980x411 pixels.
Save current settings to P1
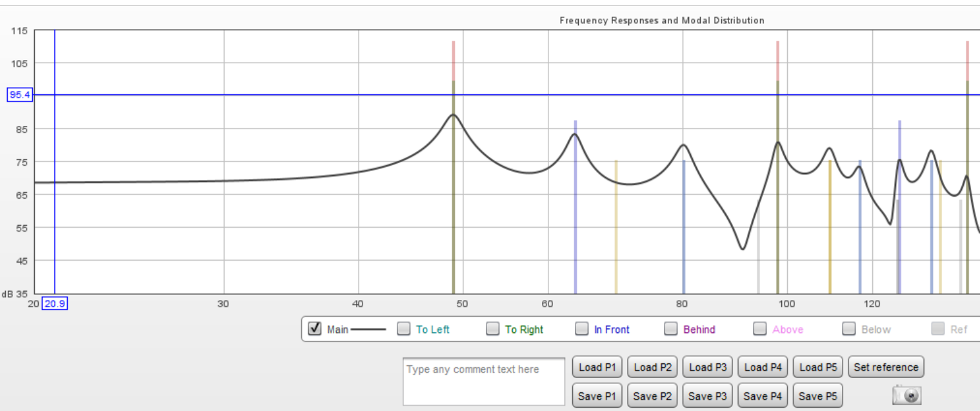pyautogui.click(x=597, y=396)
